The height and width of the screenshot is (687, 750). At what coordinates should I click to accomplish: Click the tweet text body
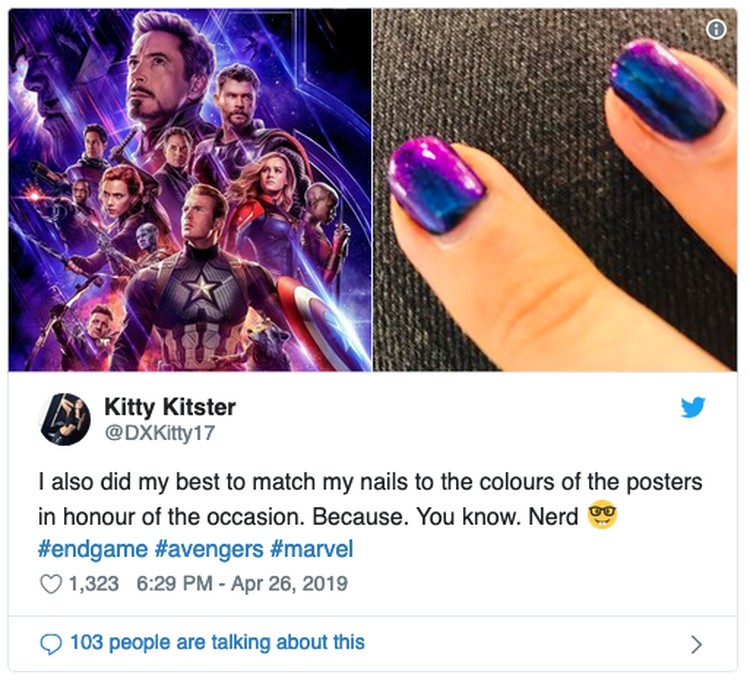click(370, 499)
